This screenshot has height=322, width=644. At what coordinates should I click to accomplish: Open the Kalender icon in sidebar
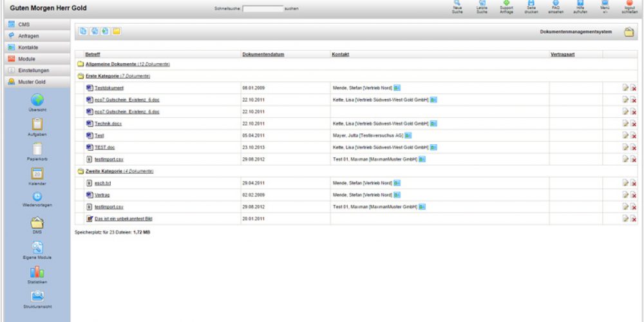tap(37, 174)
